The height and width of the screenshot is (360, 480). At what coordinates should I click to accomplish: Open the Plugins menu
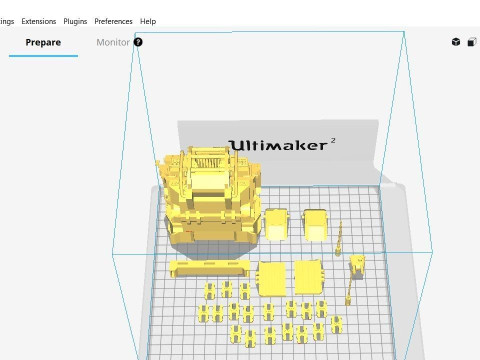pyautogui.click(x=75, y=21)
